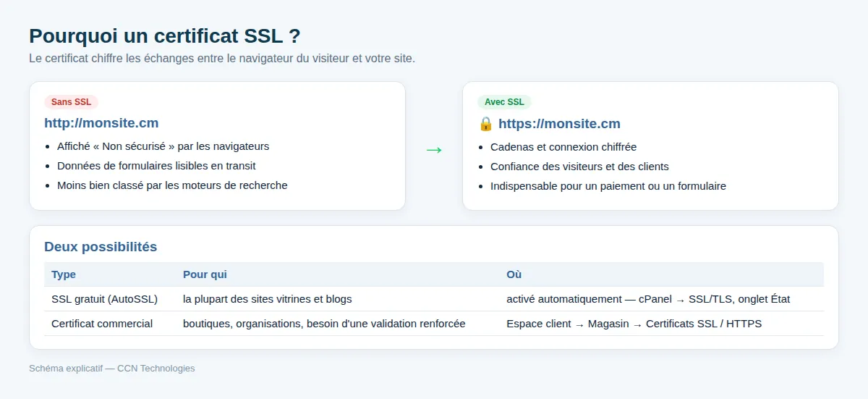
Task: Click 'Indispensable pour un paiement ou un formulaire'
Action: 608,186
